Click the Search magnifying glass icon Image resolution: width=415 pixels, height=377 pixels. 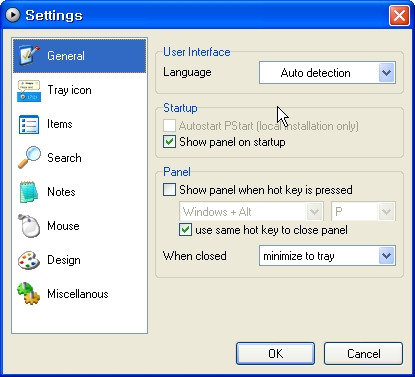coord(29,157)
